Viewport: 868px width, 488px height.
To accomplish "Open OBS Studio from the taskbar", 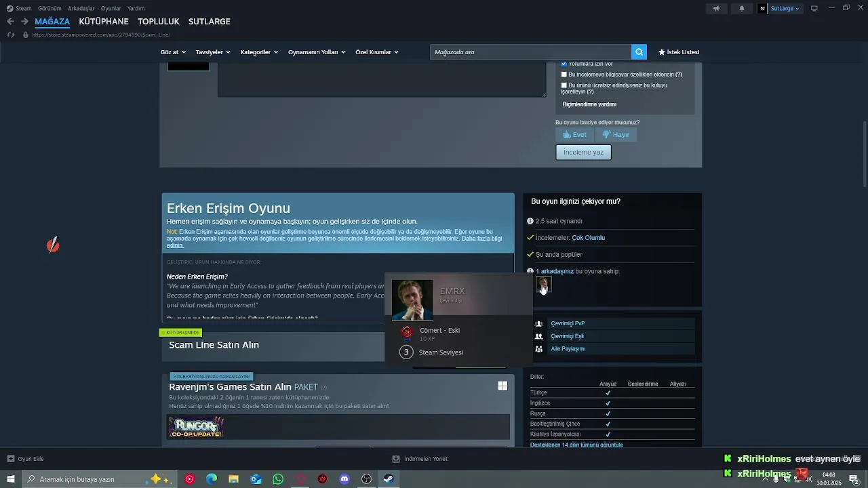I will click(366, 479).
